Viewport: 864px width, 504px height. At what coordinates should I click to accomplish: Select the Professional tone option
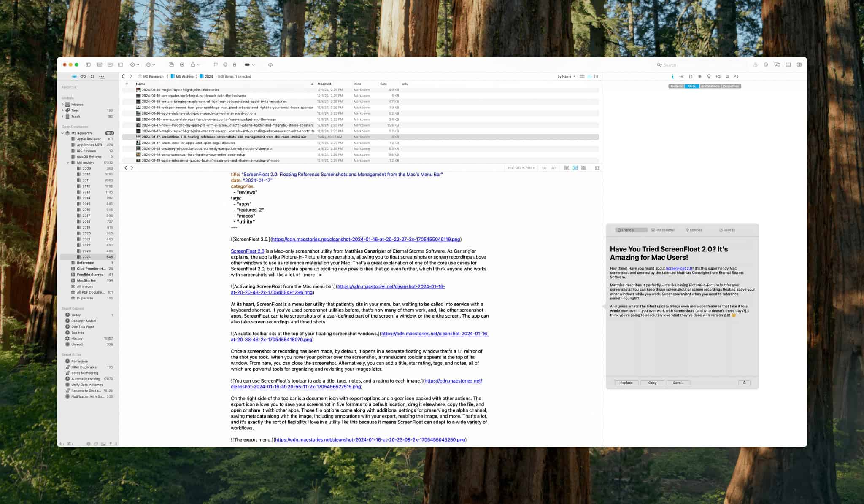coord(663,230)
